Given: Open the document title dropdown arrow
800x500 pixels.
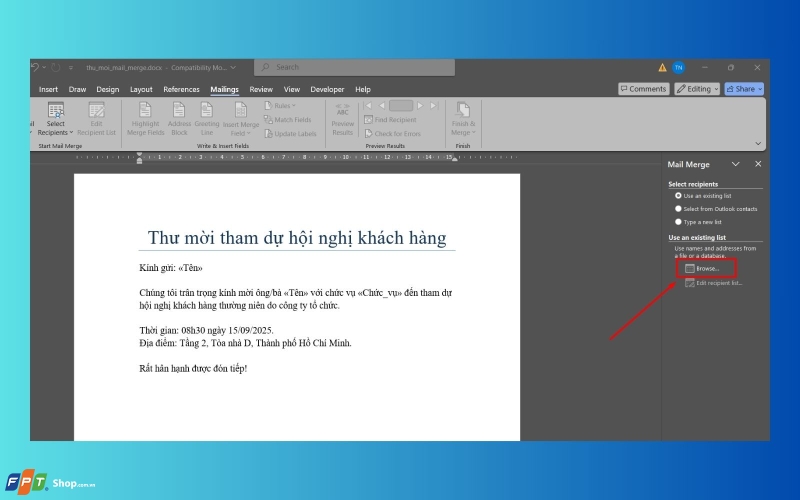Looking at the screenshot, I should click(x=233, y=67).
